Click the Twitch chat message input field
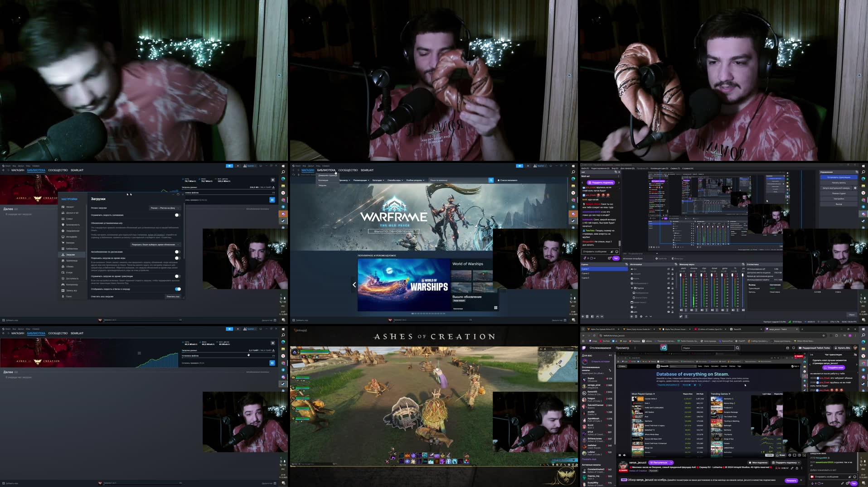The width and height of the screenshot is (868, 487). [829, 477]
